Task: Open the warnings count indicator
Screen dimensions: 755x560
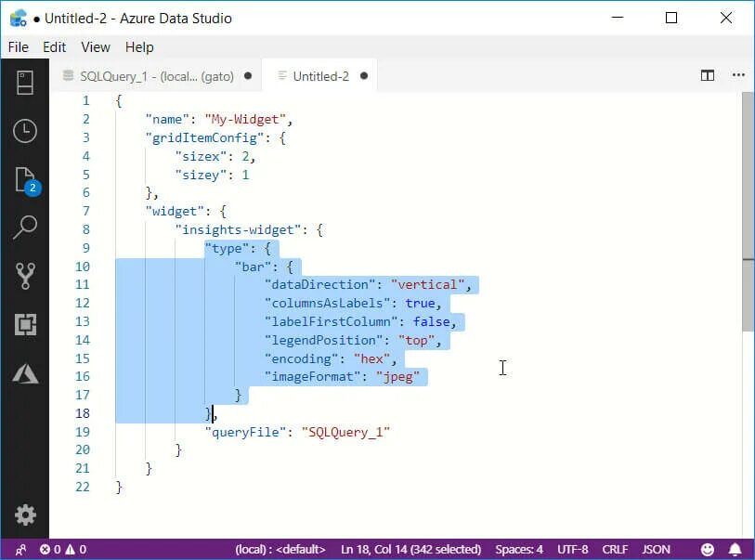Action: [76, 550]
